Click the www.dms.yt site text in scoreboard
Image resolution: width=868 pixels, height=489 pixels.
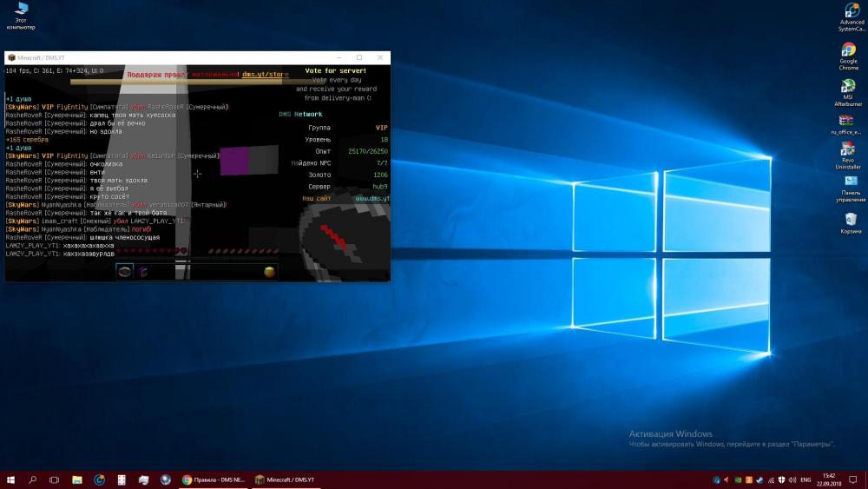click(x=372, y=198)
